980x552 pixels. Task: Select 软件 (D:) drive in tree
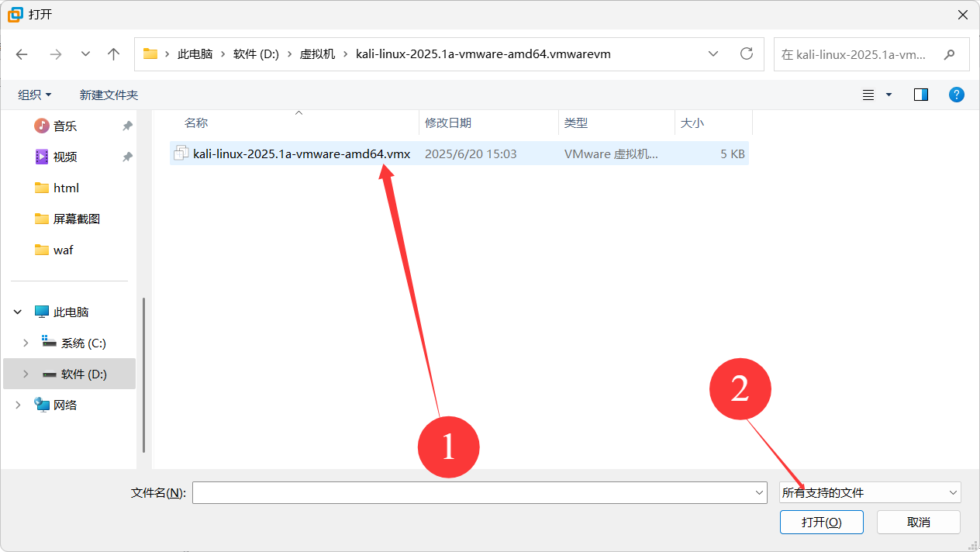pos(84,374)
